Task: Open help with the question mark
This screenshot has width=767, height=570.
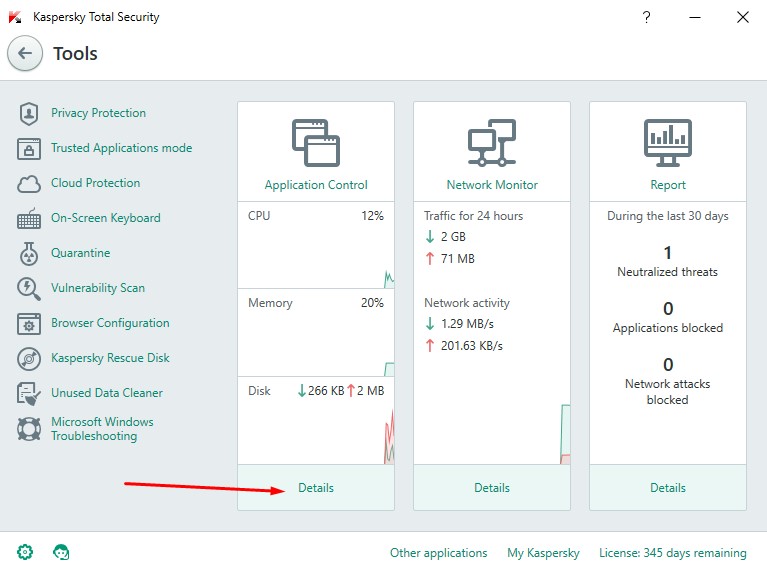Action: pyautogui.click(x=646, y=17)
